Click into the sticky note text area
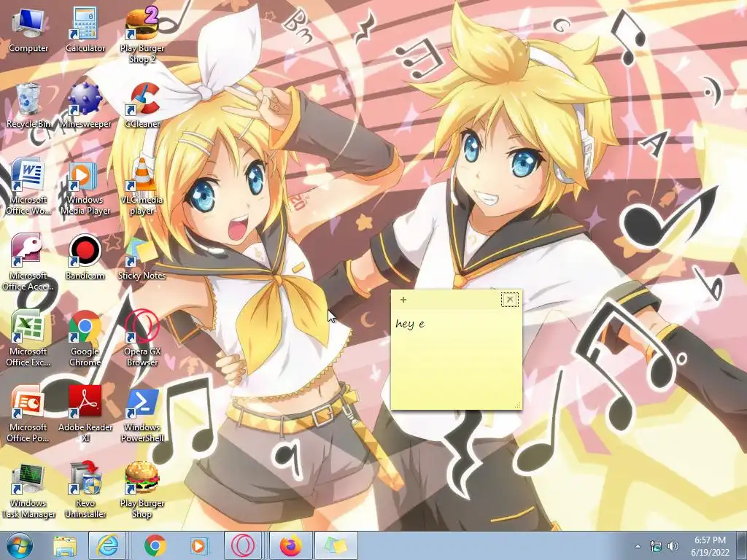This screenshot has height=560, width=747. pos(456,359)
